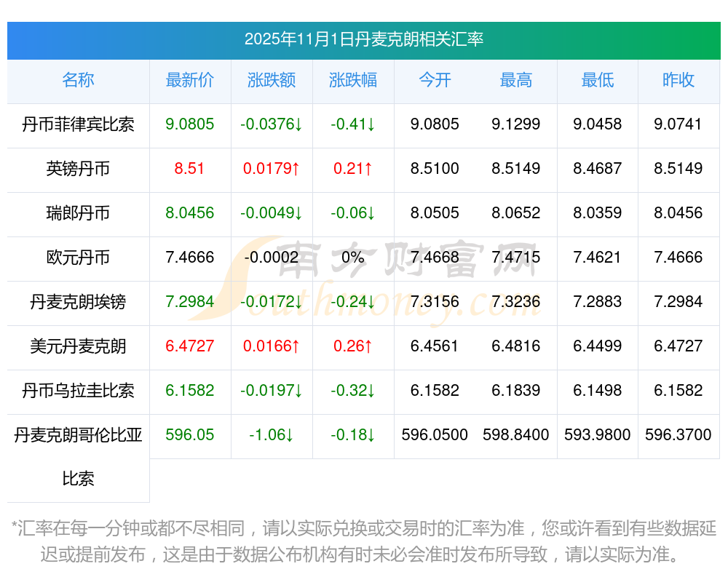
Task: Click change amount 0.0166↑
Action: (x=272, y=346)
